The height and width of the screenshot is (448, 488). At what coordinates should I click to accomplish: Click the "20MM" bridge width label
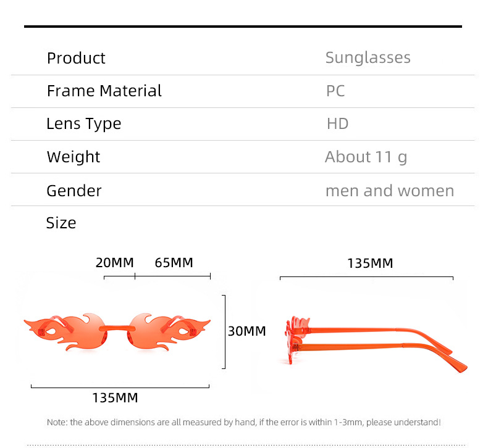click(114, 263)
